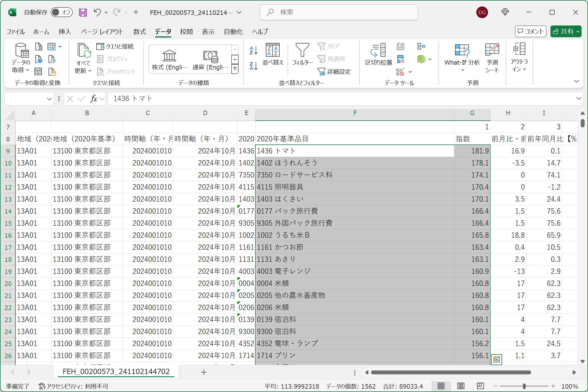Click zoom out minus button
Viewport: 588px width, 392px height.
pyautogui.click(x=495, y=386)
